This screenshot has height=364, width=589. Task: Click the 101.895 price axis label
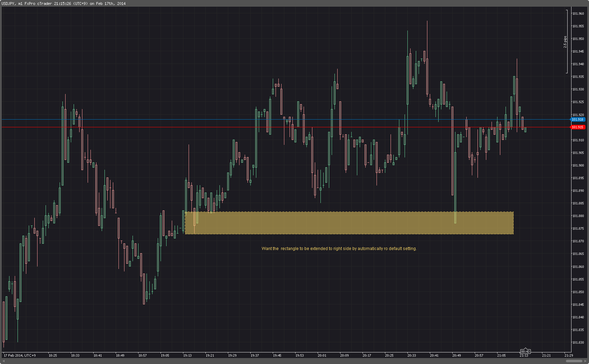point(578,178)
